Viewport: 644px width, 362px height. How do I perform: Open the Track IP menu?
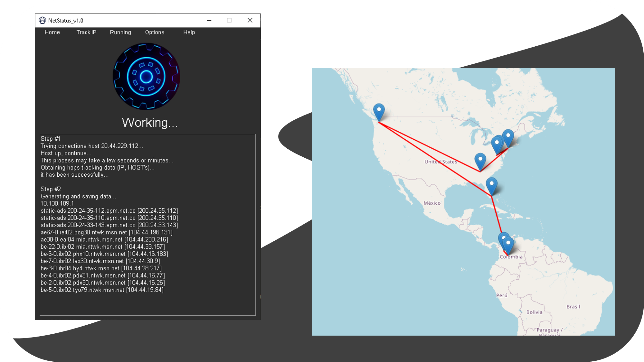(x=86, y=32)
